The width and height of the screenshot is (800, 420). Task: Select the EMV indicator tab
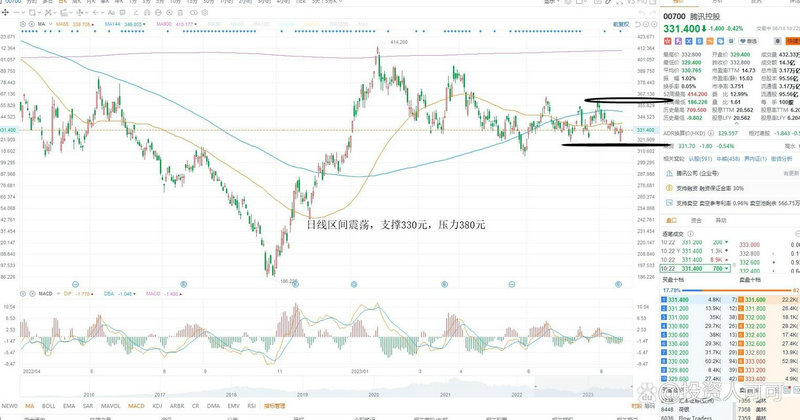coord(234,406)
